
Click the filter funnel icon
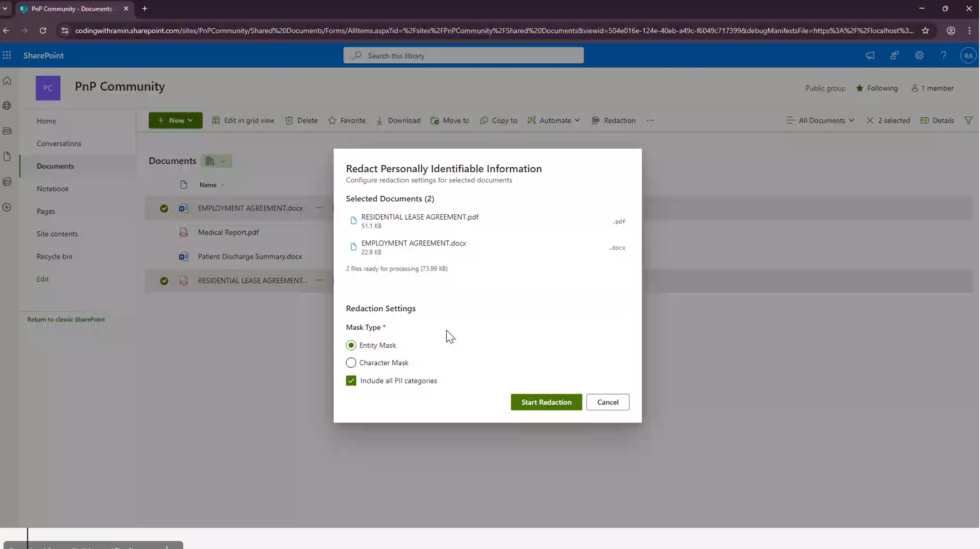[968, 120]
